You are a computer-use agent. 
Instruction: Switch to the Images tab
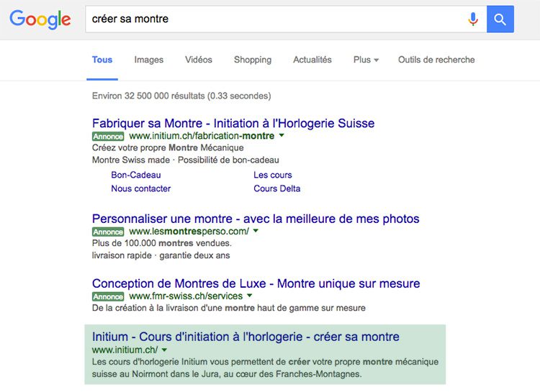(x=149, y=60)
